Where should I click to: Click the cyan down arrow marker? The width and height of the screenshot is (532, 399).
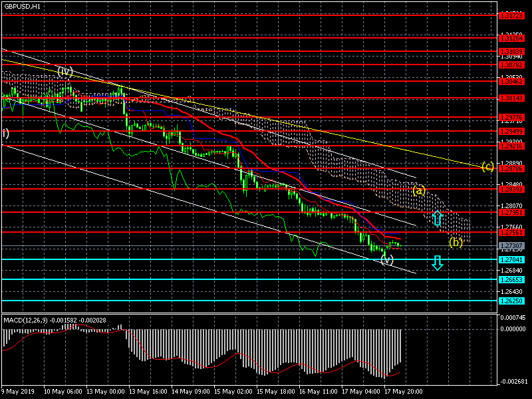click(x=437, y=263)
